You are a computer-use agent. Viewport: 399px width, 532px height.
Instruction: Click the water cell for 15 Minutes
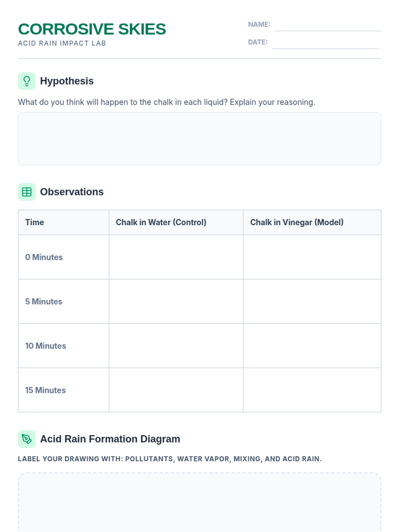tap(176, 390)
